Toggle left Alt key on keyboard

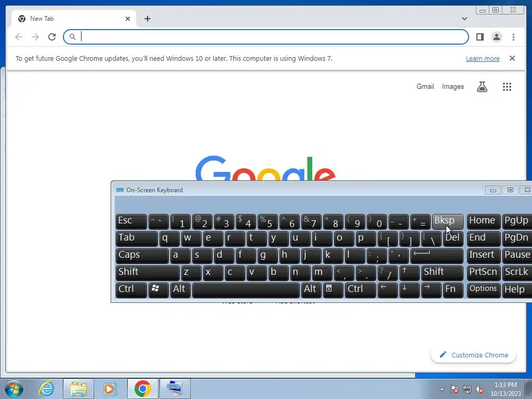(180, 290)
